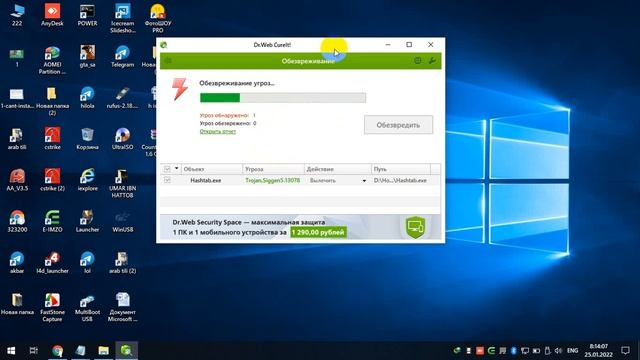Image resolution: width=640 pixels, height=360 pixels.
Task: Open the Telegram desktop icon
Action: [122, 57]
